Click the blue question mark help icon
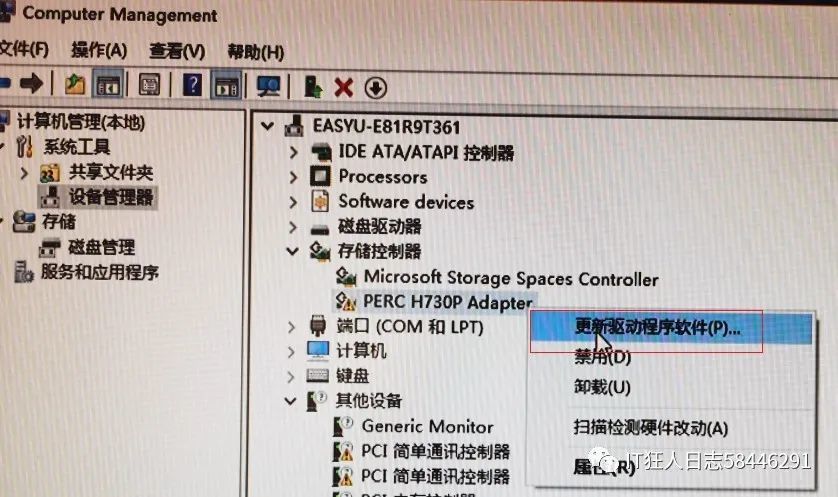This screenshot has width=838, height=497. click(x=192, y=85)
